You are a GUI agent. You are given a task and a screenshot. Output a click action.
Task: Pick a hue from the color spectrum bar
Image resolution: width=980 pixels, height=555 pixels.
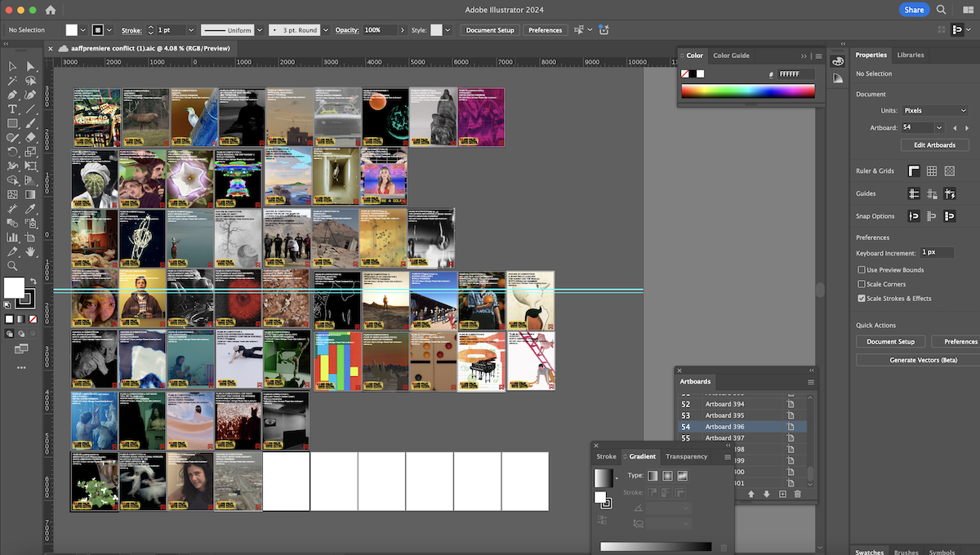(x=748, y=91)
